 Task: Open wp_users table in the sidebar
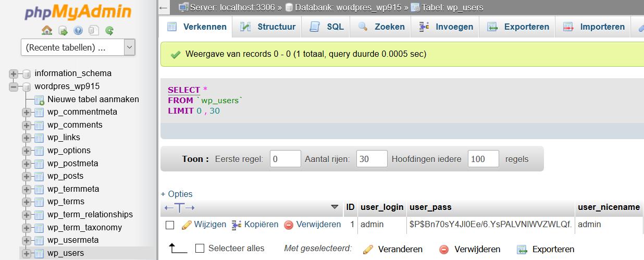pos(66,253)
